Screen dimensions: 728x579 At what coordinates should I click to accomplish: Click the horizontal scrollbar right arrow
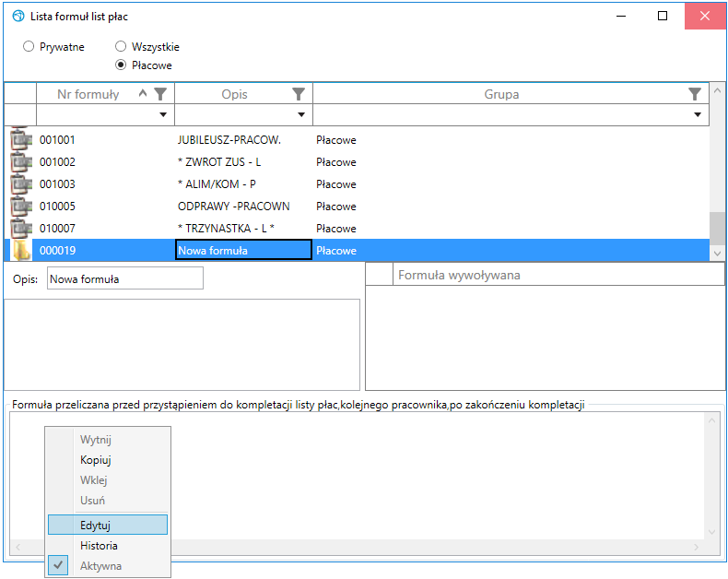tap(696, 548)
